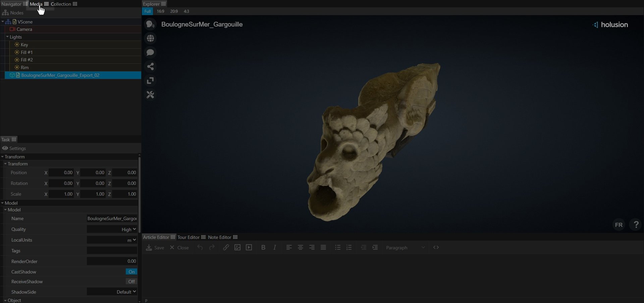Justify text alignment
This screenshot has width=644, height=303.
323,247
